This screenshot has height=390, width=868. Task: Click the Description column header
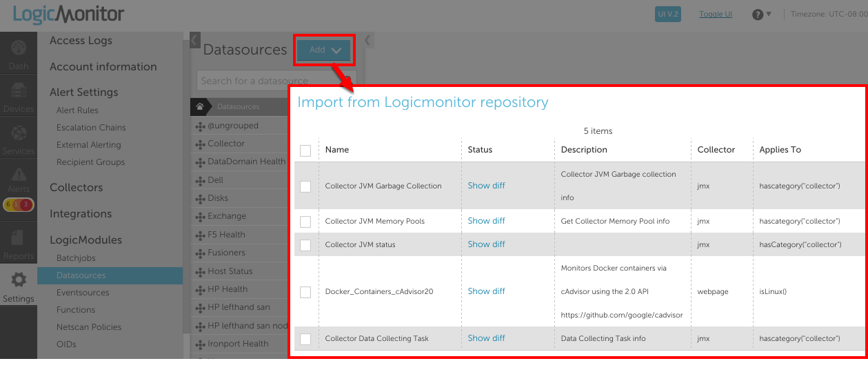tap(584, 150)
